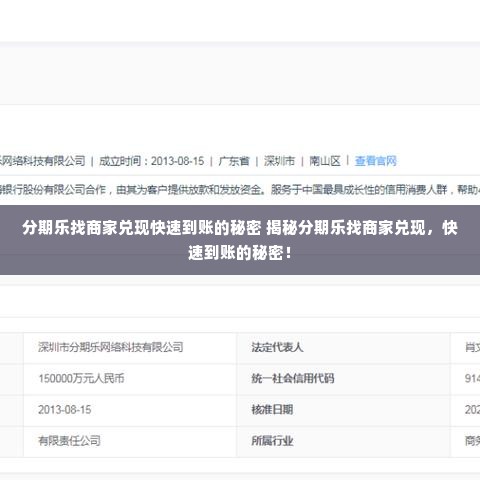Click the 深圳市分期乐网络科技有限公司 table cell
The height and width of the screenshot is (480, 480).
(x=130, y=347)
